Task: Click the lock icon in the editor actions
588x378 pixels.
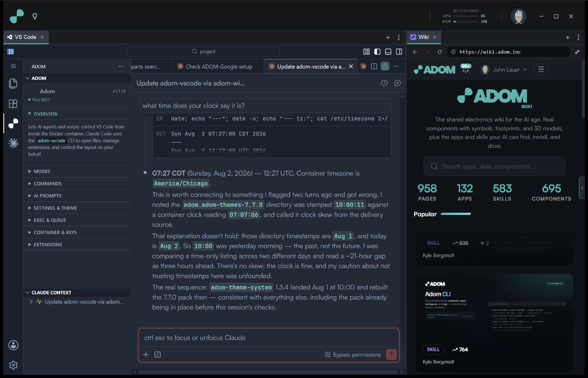Action: click(x=385, y=66)
